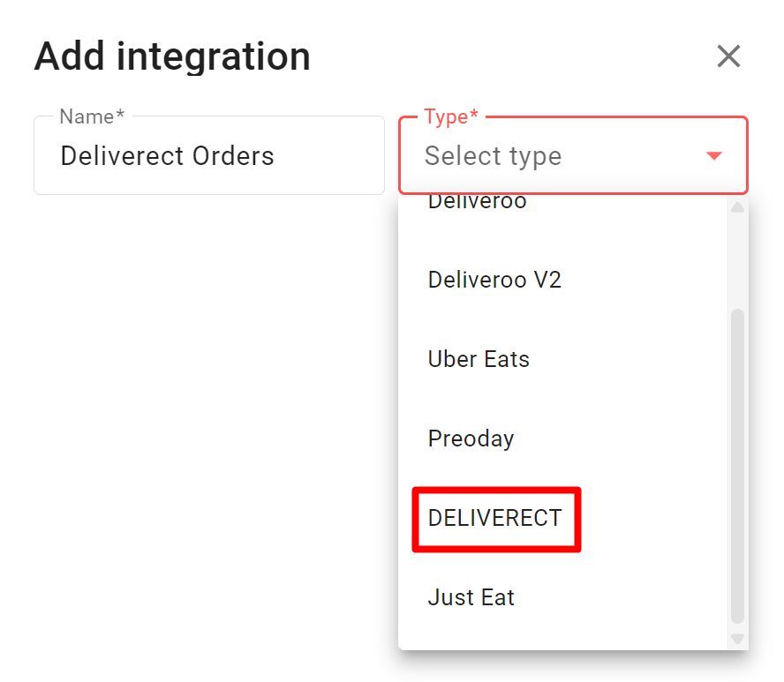
Task: Choose the Deliveroo V2 option
Action: coord(494,281)
